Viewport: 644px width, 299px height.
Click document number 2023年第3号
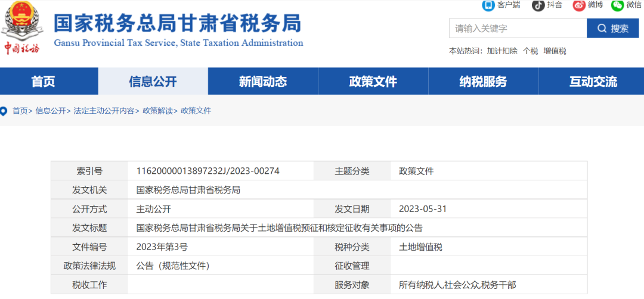click(x=162, y=247)
